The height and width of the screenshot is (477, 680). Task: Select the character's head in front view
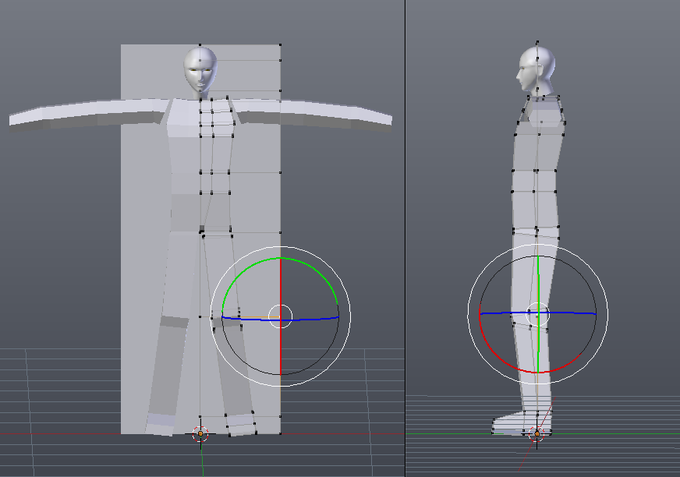tap(200, 71)
